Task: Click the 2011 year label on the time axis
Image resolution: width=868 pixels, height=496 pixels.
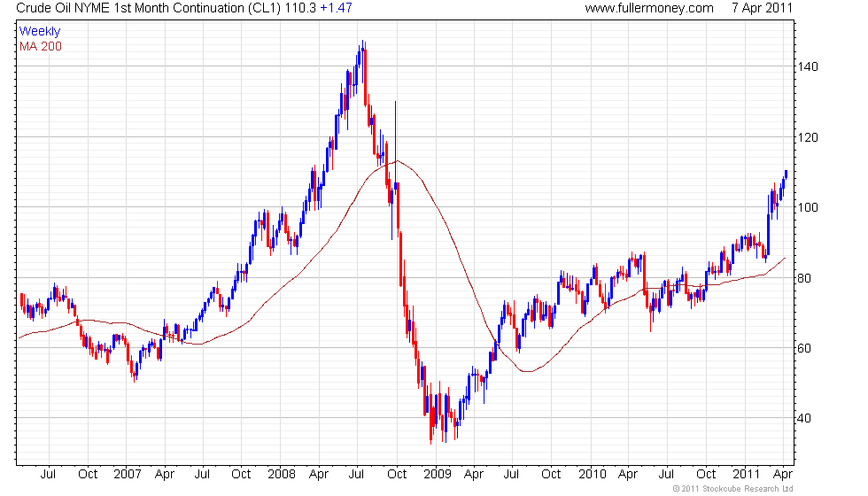Action: (746, 475)
